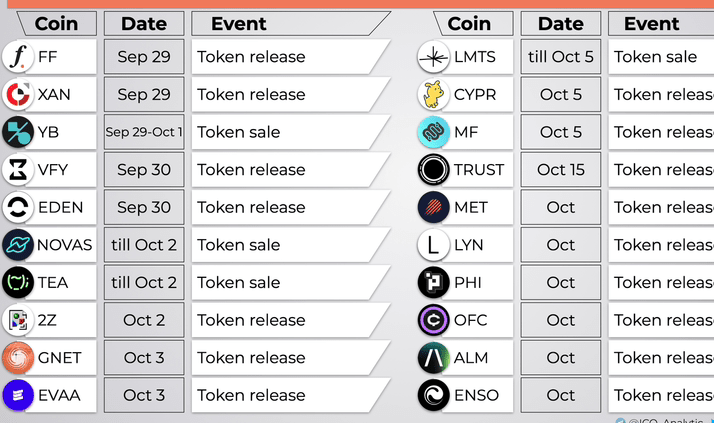Click the TRUST black ring logo
Viewport: 714px width, 423px height.
point(433,170)
